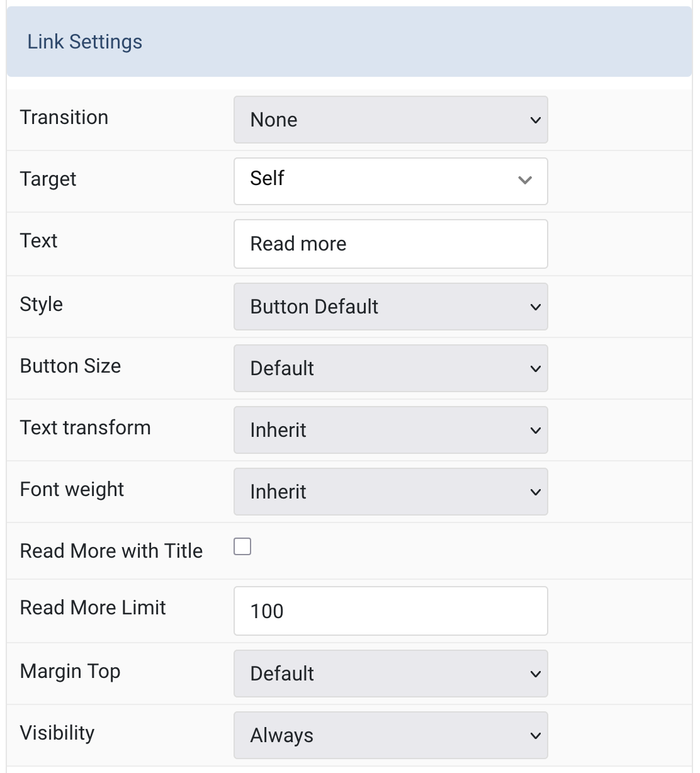Click the Read More with Title label
This screenshot has height=773, width=700.
(111, 551)
